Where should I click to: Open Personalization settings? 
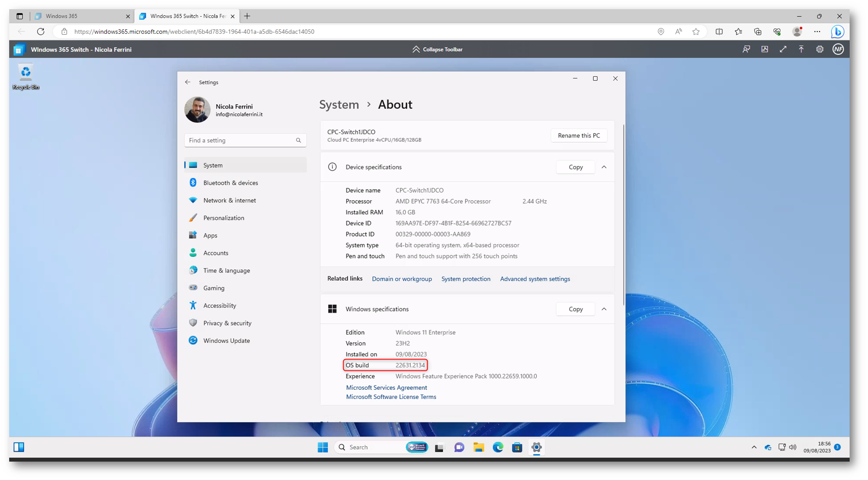click(x=245, y=218)
